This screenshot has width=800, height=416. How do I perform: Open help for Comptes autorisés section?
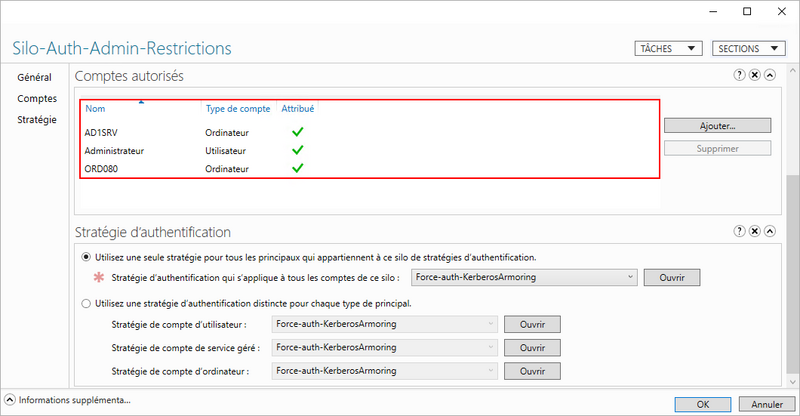pos(739,75)
